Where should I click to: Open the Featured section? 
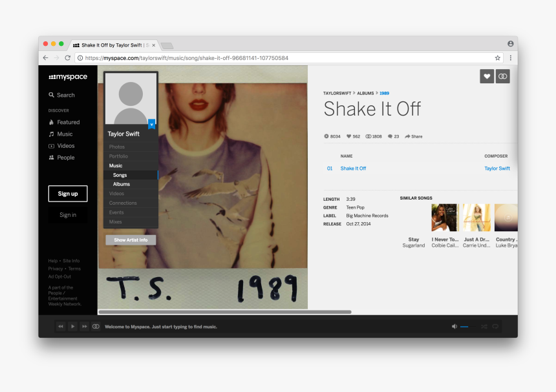pyautogui.click(x=64, y=122)
